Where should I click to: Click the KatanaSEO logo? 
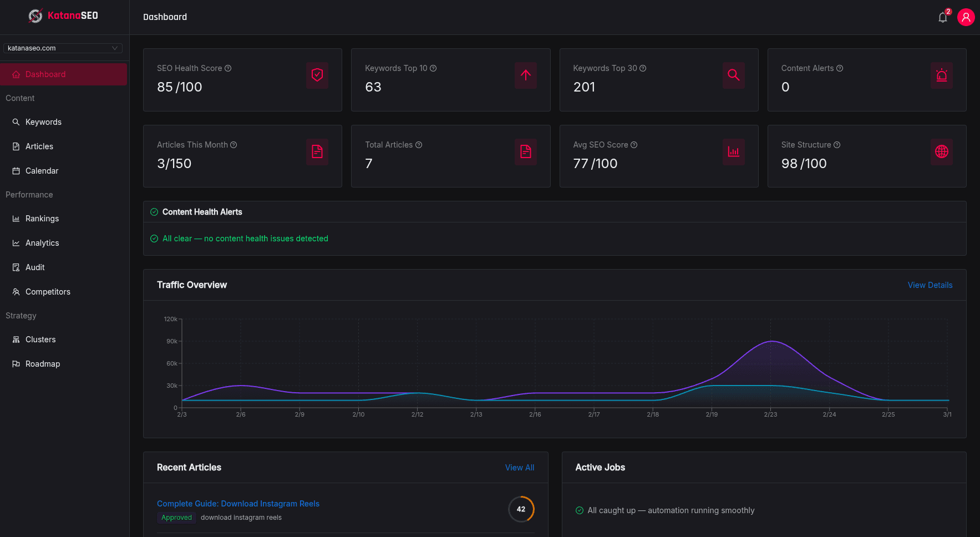point(64,16)
